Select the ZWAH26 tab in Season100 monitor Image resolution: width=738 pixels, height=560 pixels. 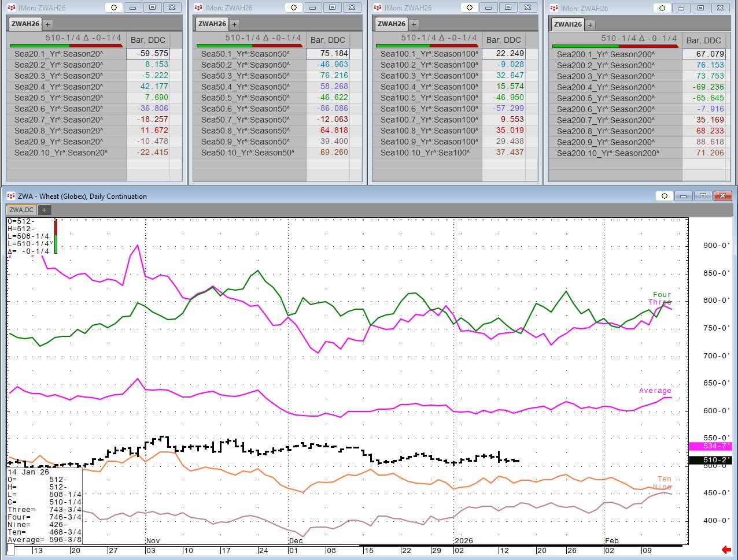(x=392, y=24)
